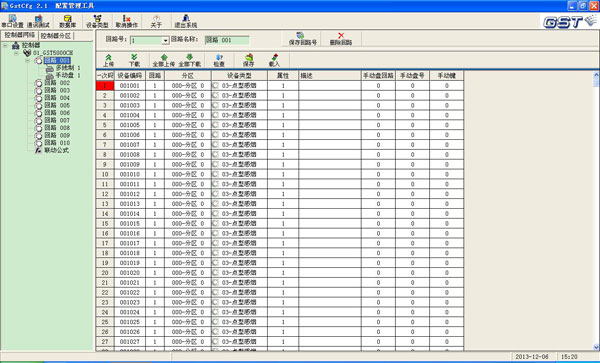This screenshot has width=600, height=363.
Task: Click the 通讯测试 communication test icon
Action: (x=38, y=21)
